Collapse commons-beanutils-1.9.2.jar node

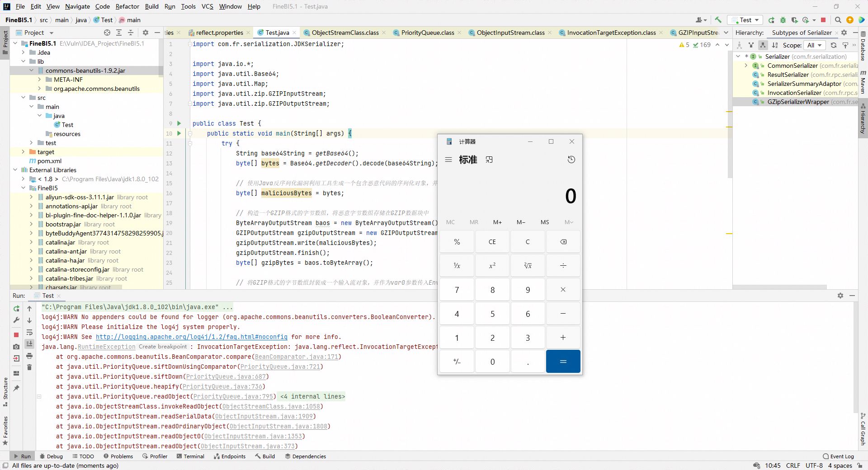click(31, 70)
